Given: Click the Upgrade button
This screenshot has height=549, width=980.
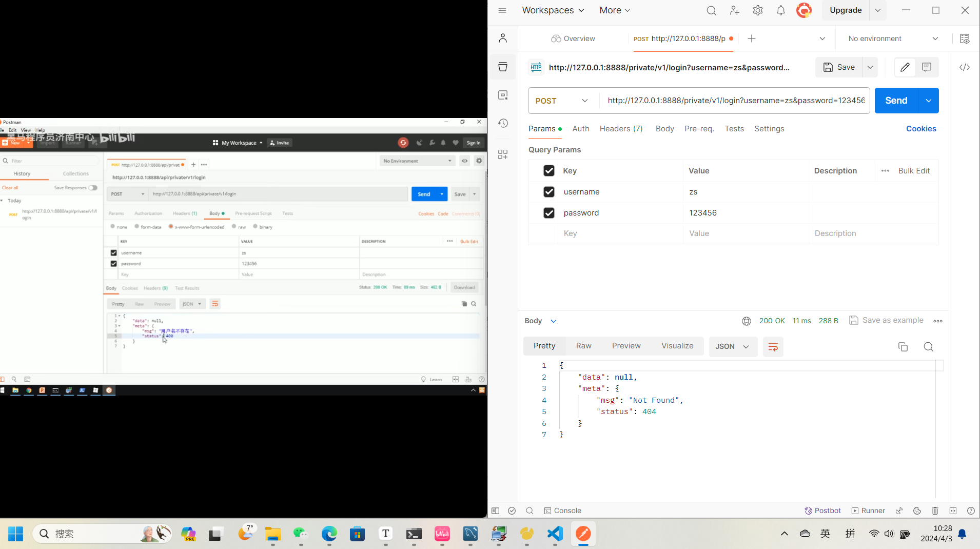Looking at the screenshot, I should pyautogui.click(x=846, y=10).
